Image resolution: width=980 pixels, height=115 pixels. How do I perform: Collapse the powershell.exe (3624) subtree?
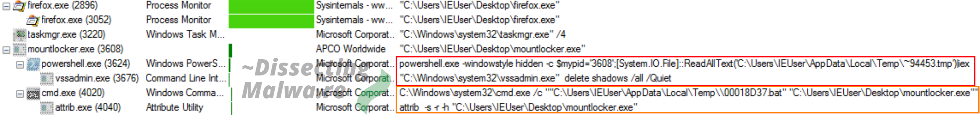(20, 64)
